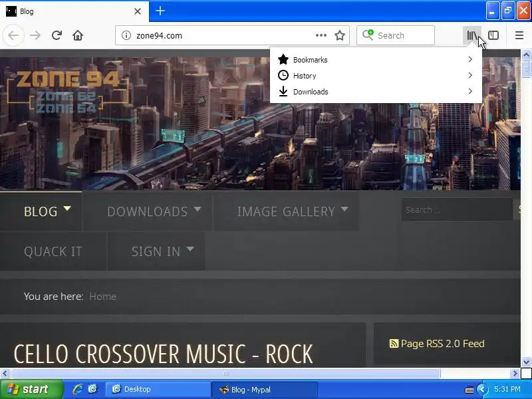Expand hidden system tray icons arrow
The image size is (532, 399).
tap(482, 389)
